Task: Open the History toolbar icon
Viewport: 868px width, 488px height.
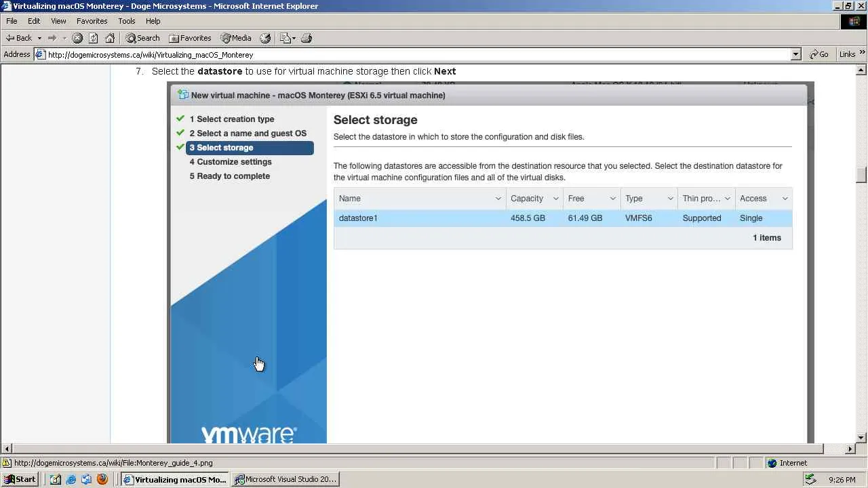Action: [265, 38]
